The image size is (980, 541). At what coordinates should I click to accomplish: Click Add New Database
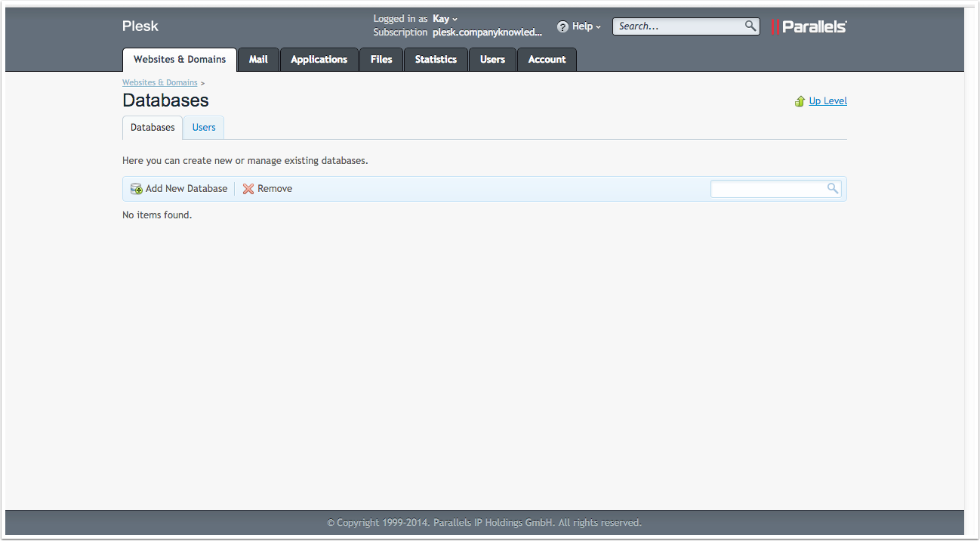pos(186,189)
